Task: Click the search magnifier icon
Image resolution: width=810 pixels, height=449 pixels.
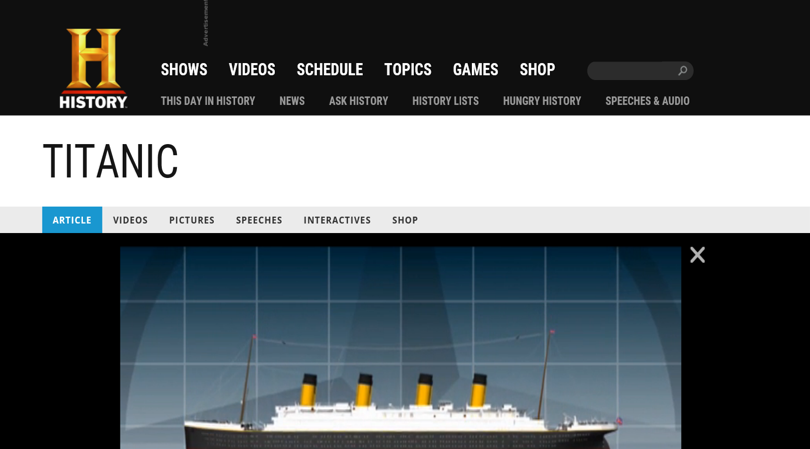Action: coord(682,71)
